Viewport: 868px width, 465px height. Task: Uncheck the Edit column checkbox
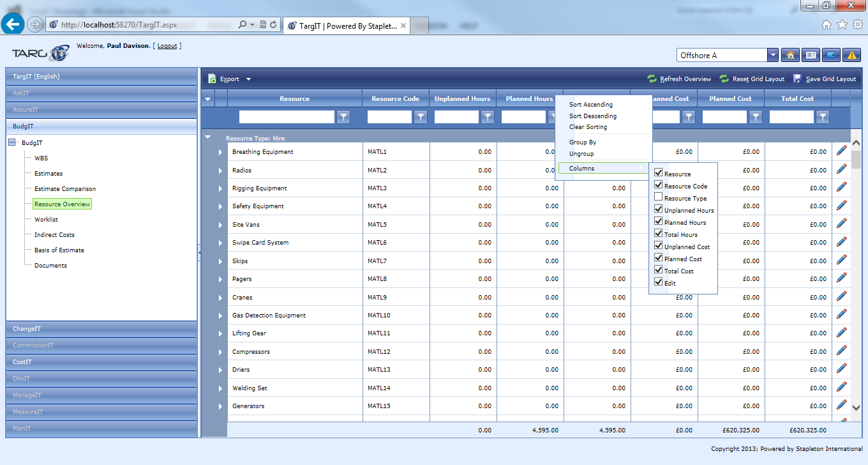[x=659, y=282]
